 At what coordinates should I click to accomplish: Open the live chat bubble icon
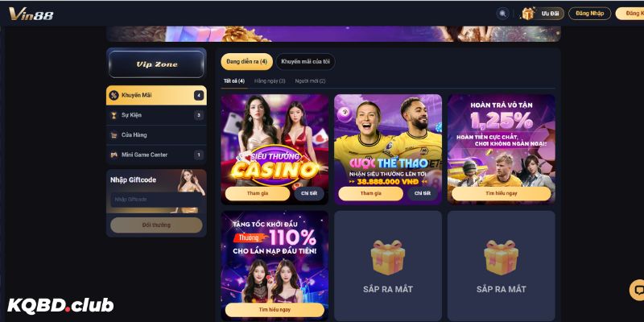638,290
